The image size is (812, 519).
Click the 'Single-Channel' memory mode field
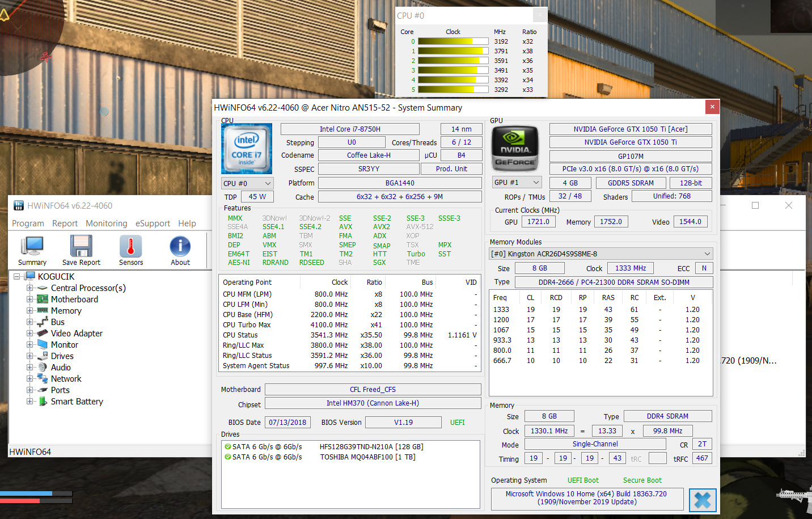pos(595,444)
